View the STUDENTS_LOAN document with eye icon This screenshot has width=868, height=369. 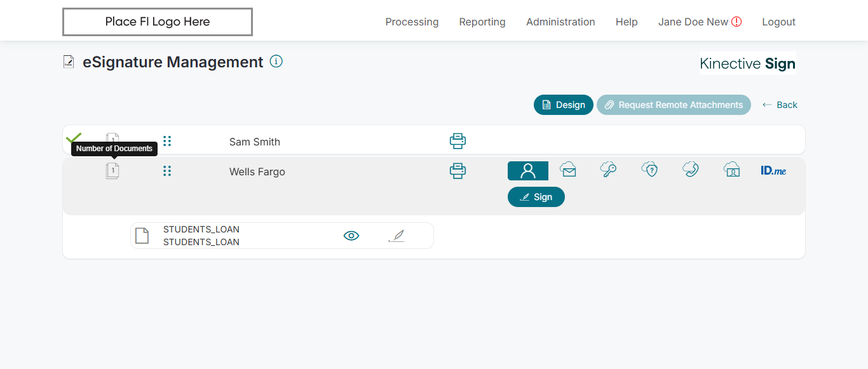[351, 236]
